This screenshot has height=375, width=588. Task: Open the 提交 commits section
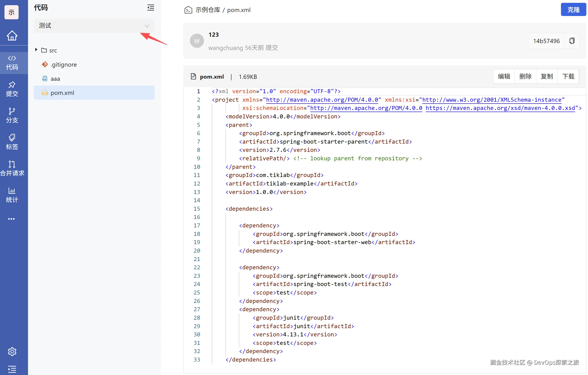pos(12,89)
